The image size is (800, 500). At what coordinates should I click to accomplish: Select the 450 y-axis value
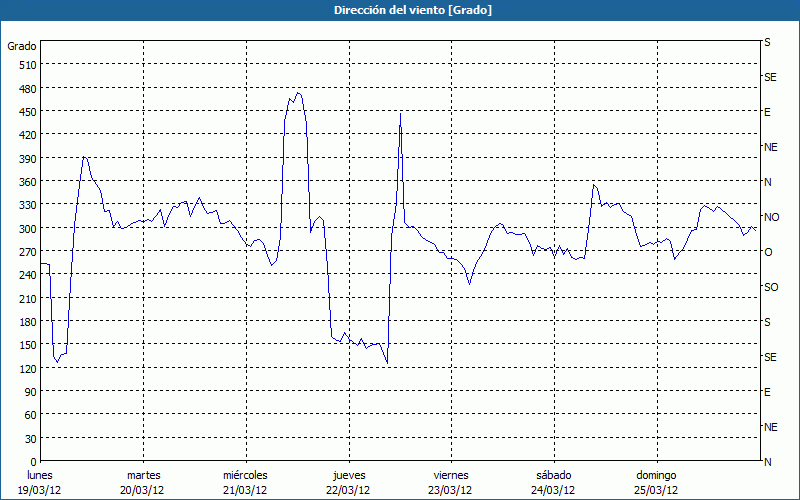pyautogui.click(x=28, y=112)
